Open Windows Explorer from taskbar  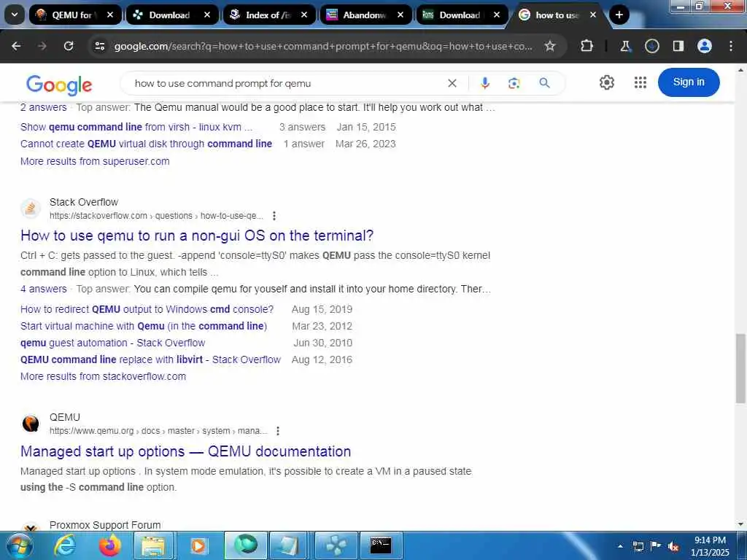click(x=153, y=545)
